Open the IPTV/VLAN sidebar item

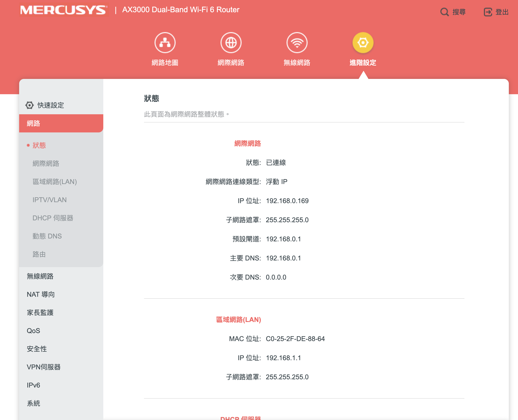pyautogui.click(x=50, y=200)
